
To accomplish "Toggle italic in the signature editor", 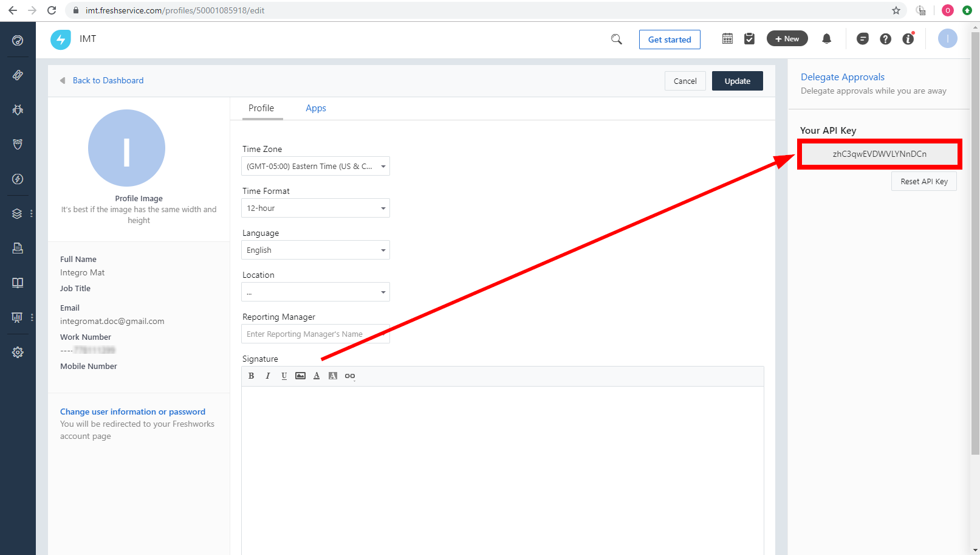I will 267,376.
